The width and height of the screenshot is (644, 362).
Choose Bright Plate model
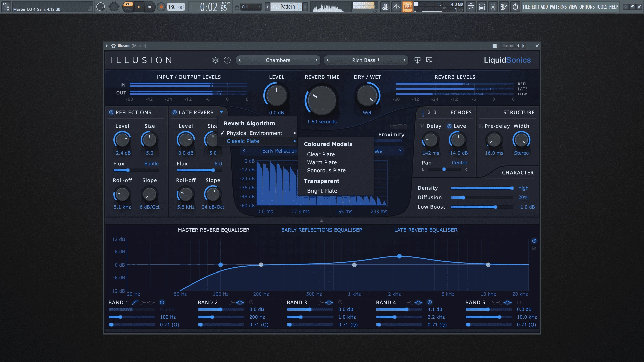click(x=322, y=191)
